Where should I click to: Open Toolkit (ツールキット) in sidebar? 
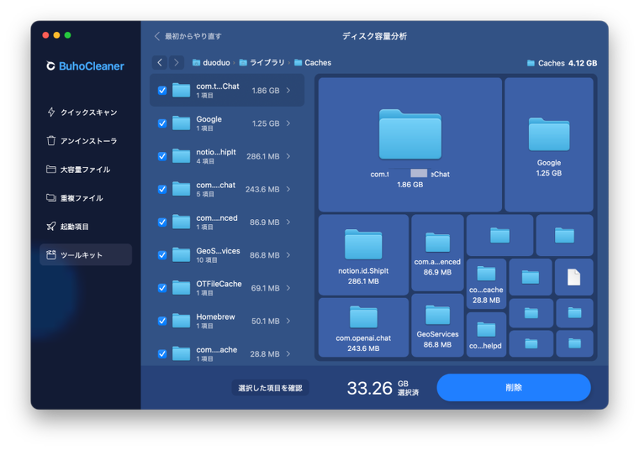click(86, 255)
